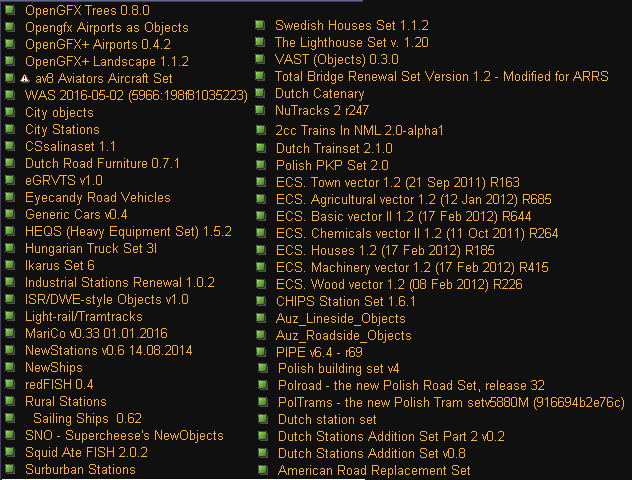This screenshot has width=632, height=480.
Task: Select redFISH 0.4 entry
Action: tap(59, 384)
